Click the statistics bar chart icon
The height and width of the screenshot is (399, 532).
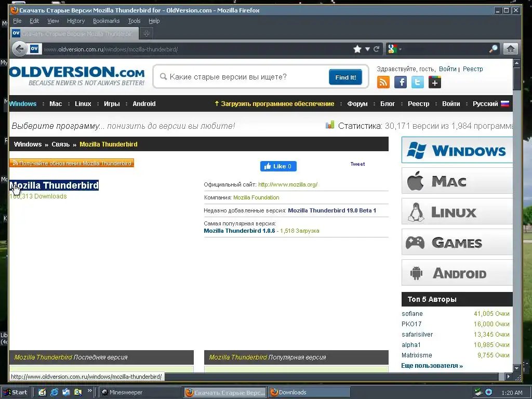click(x=330, y=125)
